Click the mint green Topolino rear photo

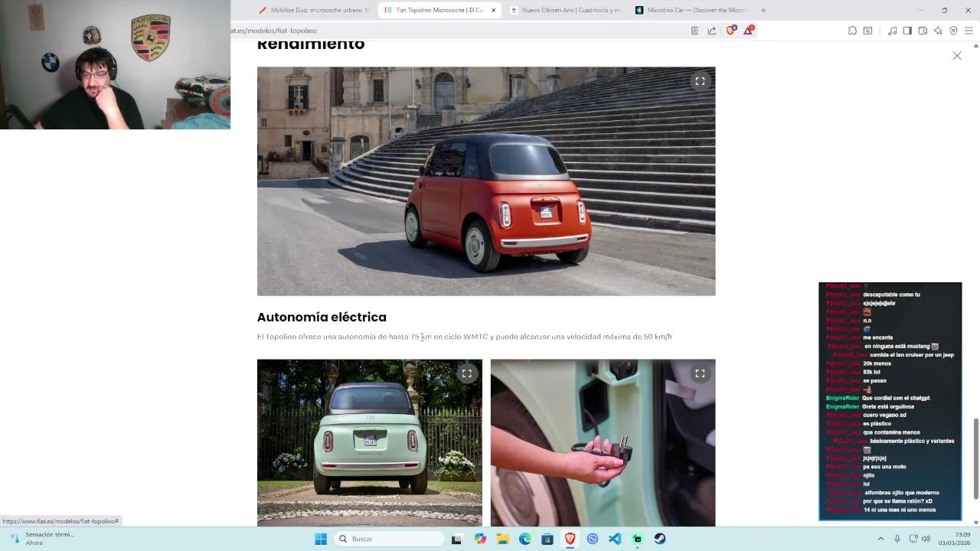tap(370, 443)
